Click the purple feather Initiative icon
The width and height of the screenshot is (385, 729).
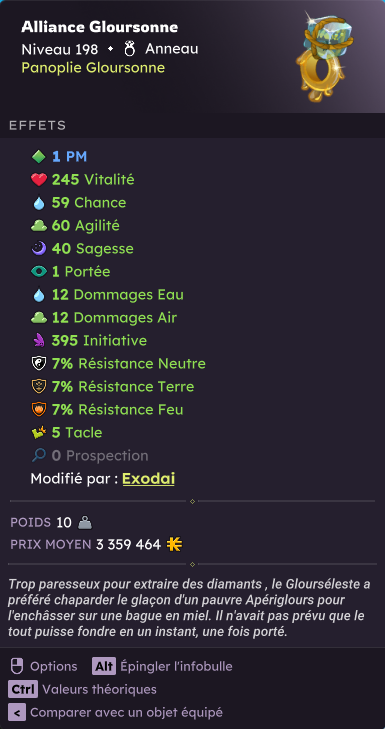point(39,341)
